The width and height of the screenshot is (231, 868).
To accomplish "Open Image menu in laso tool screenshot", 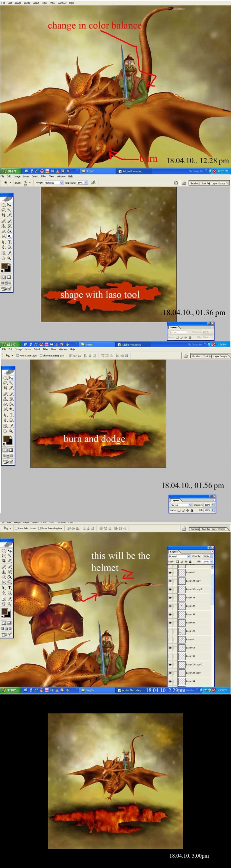I will [x=17, y=176].
